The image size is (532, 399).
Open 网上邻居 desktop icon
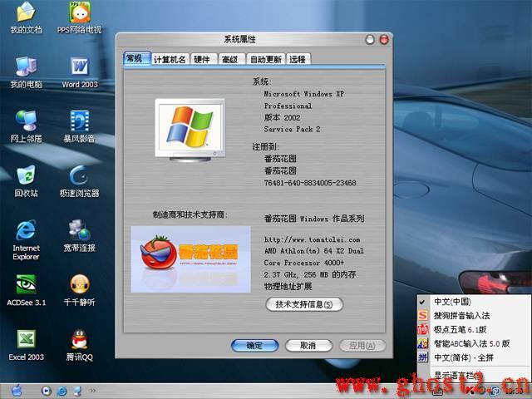tap(26, 126)
